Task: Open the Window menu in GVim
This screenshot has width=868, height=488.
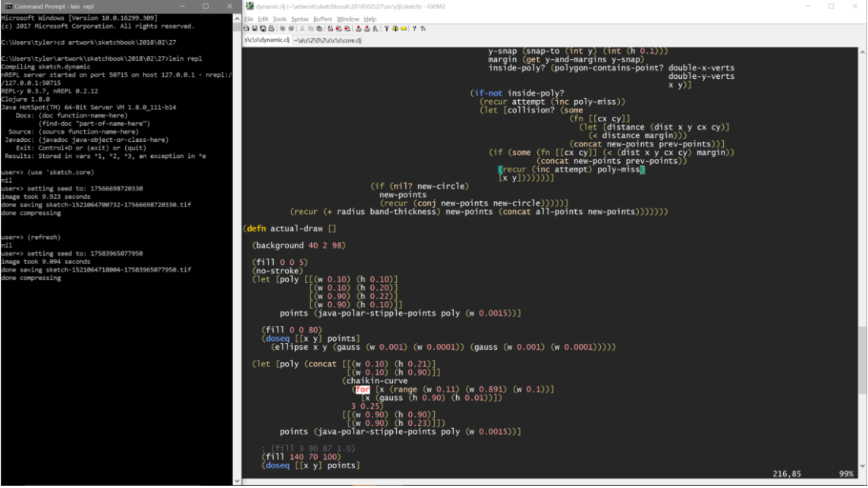Action: [348, 19]
